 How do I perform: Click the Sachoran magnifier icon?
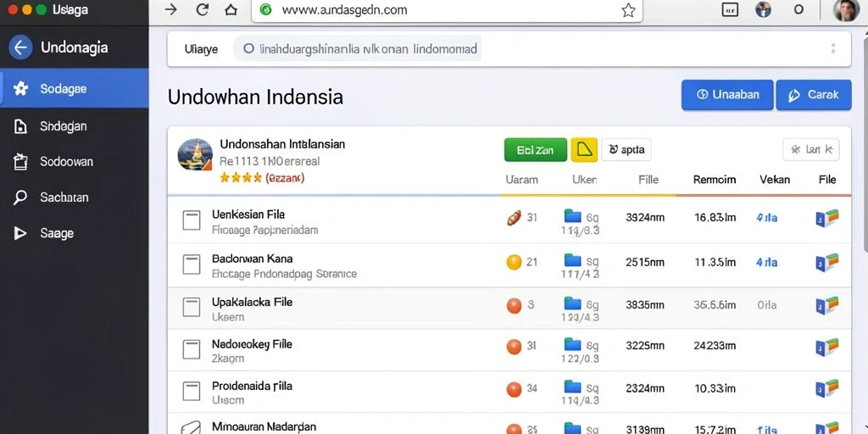point(20,198)
